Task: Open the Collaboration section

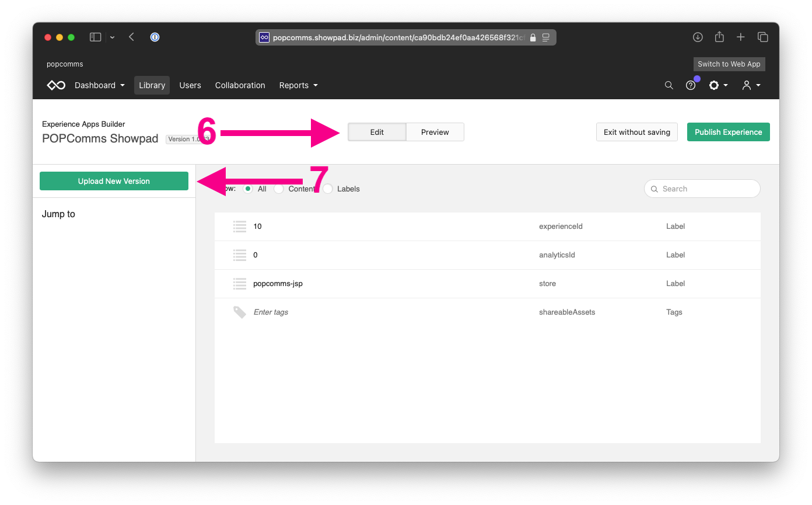Action: click(240, 85)
